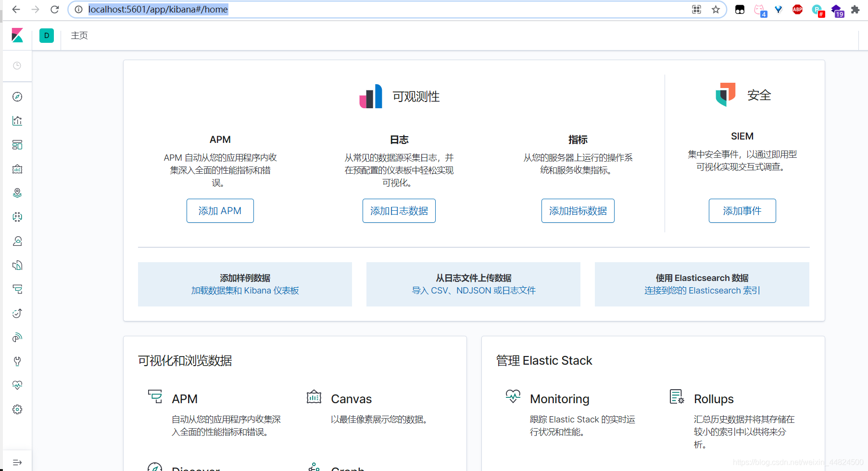The image size is (868, 471).
Task: Click the 添加指标数据 button
Action: click(578, 211)
